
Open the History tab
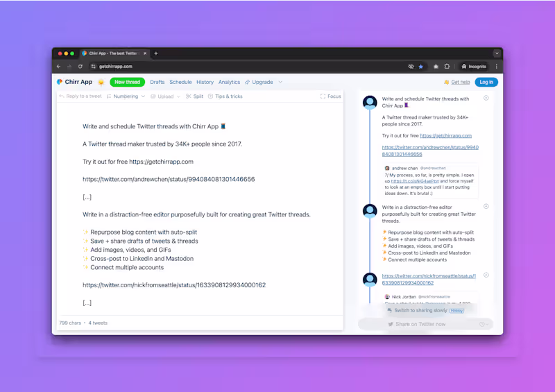(x=205, y=82)
